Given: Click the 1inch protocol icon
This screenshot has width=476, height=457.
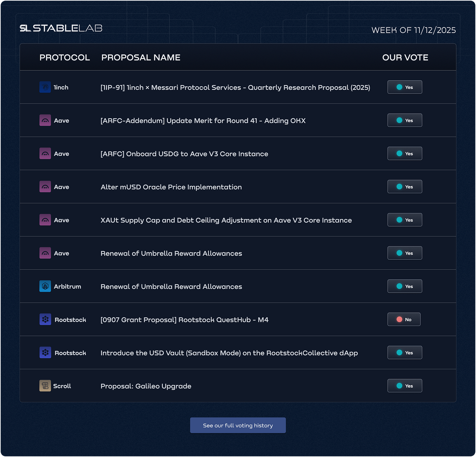Looking at the screenshot, I should coord(45,87).
